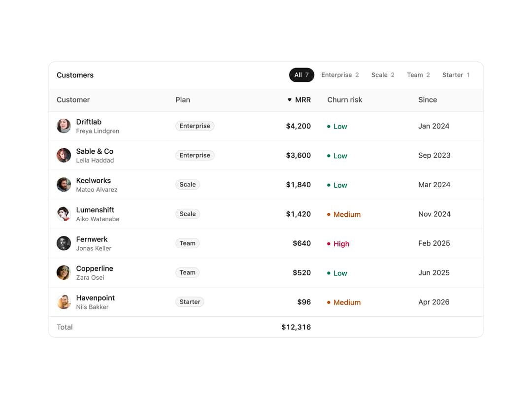Sort by the Plan column header

[183, 100]
